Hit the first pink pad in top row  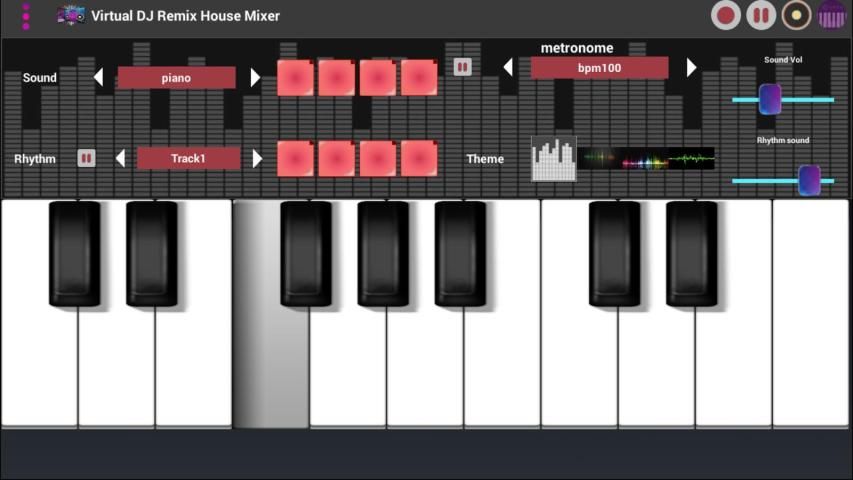coord(295,78)
